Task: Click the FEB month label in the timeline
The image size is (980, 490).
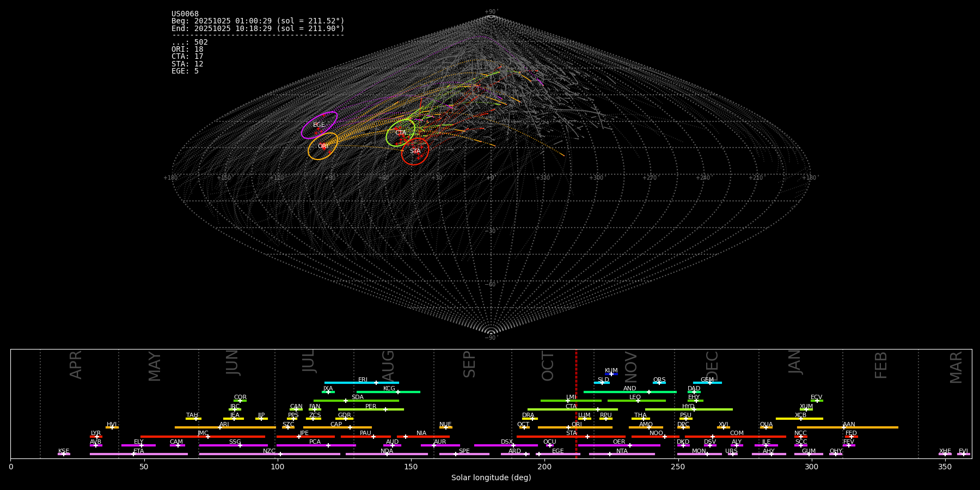Action: (881, 365)
